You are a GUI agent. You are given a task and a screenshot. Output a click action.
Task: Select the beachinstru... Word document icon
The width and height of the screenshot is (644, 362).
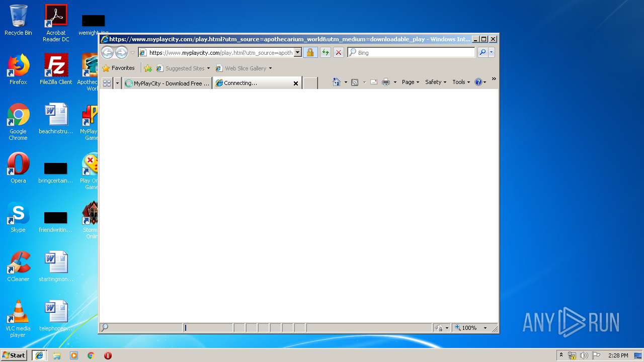(56, 119)
